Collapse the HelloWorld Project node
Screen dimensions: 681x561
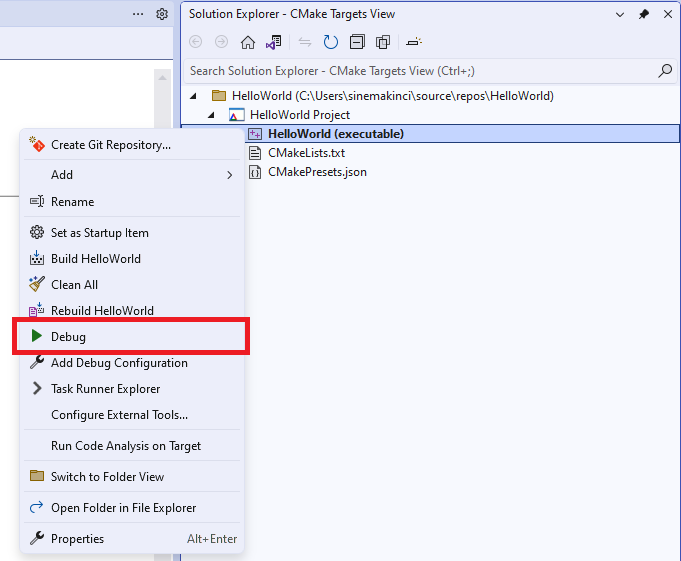click(211, 115)
